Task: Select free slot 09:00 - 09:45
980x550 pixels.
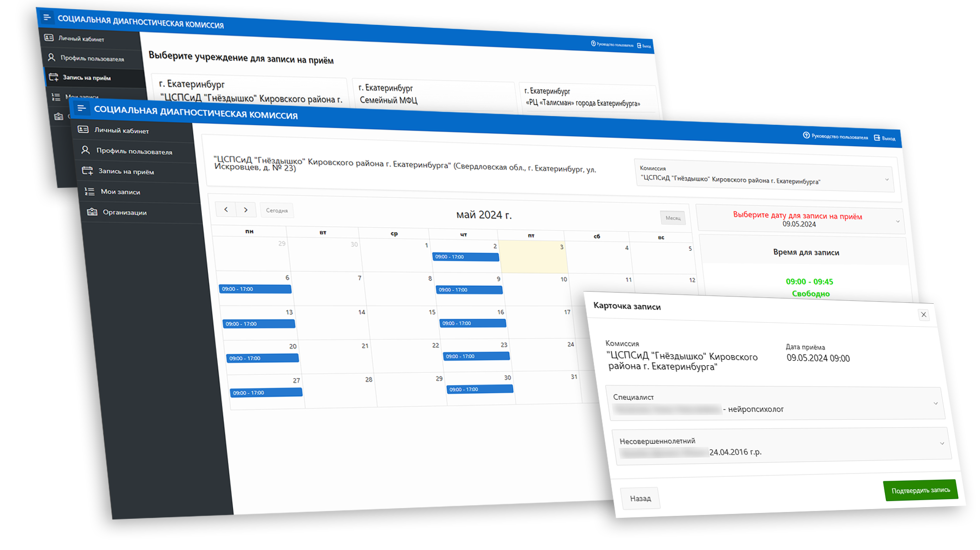Action: 810,287
